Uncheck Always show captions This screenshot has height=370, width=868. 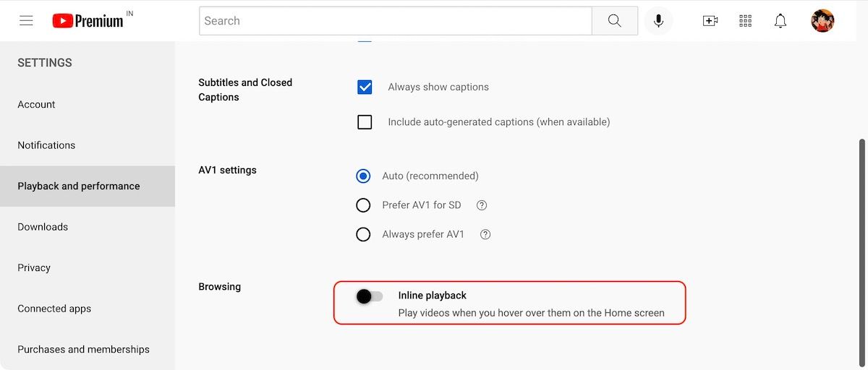365,87
